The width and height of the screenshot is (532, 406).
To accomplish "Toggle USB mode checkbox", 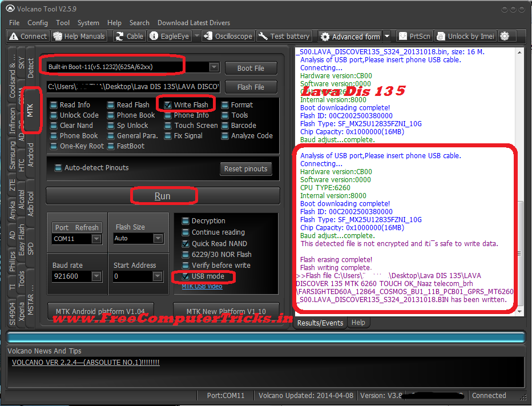I will pos(186,276).
